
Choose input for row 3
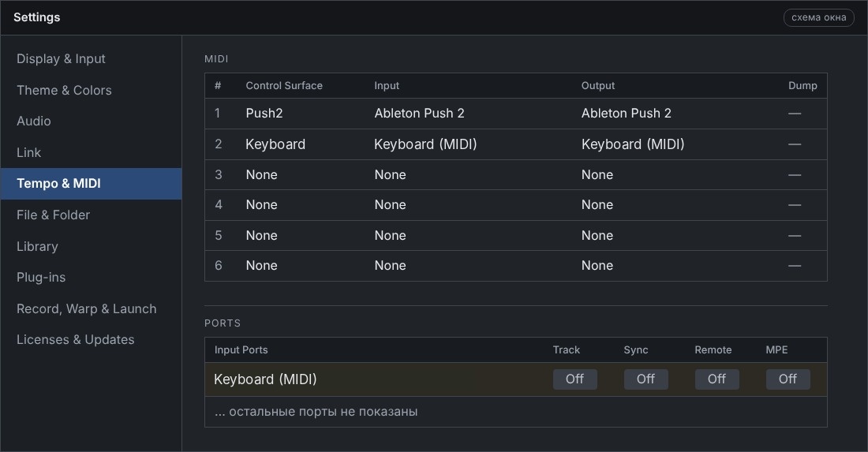point(391,175)
